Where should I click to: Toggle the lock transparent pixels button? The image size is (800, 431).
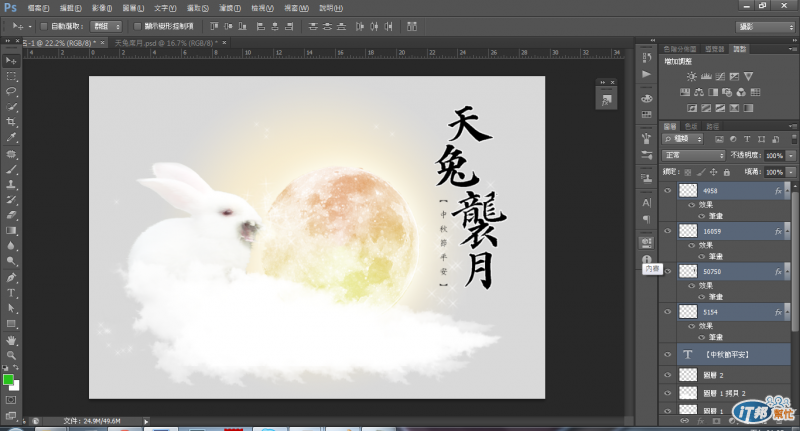coord(688,172)
